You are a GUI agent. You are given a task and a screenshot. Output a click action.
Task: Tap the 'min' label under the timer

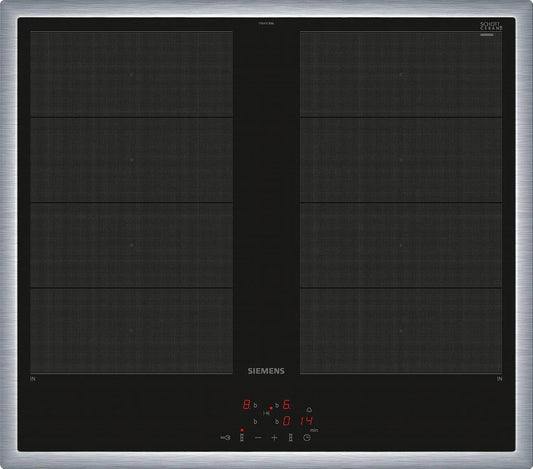[x=314, y=430]
